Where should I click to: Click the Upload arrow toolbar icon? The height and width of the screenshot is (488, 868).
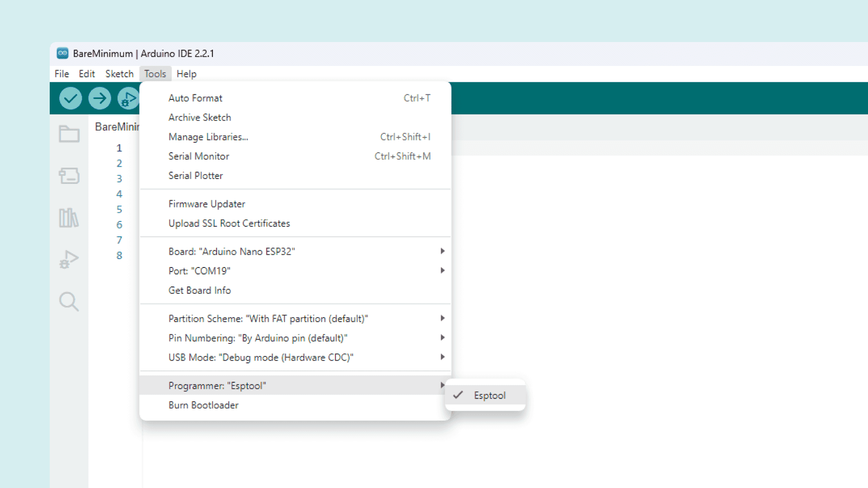tap(99, 98)
